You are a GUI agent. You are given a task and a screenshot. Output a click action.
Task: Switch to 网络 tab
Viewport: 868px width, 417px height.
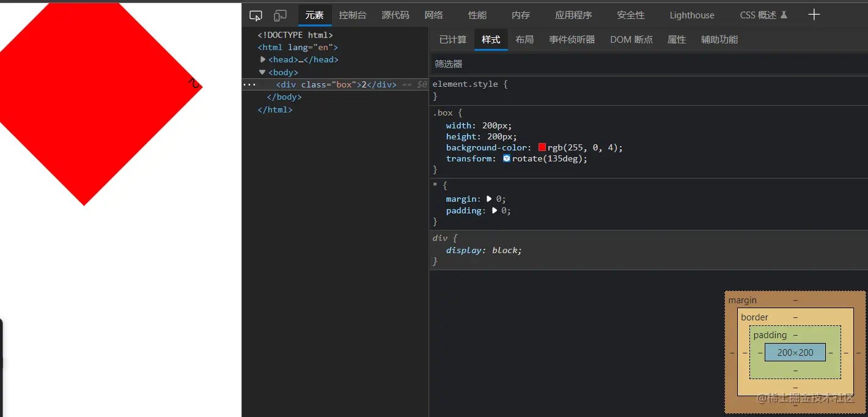click(x=434, y=15)
